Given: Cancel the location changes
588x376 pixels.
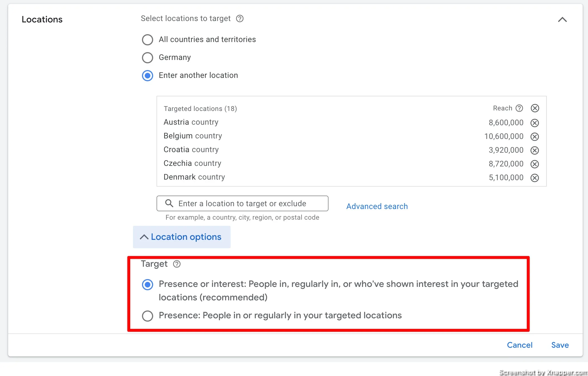Looking at the screenshot, I should tap(520, 345).
